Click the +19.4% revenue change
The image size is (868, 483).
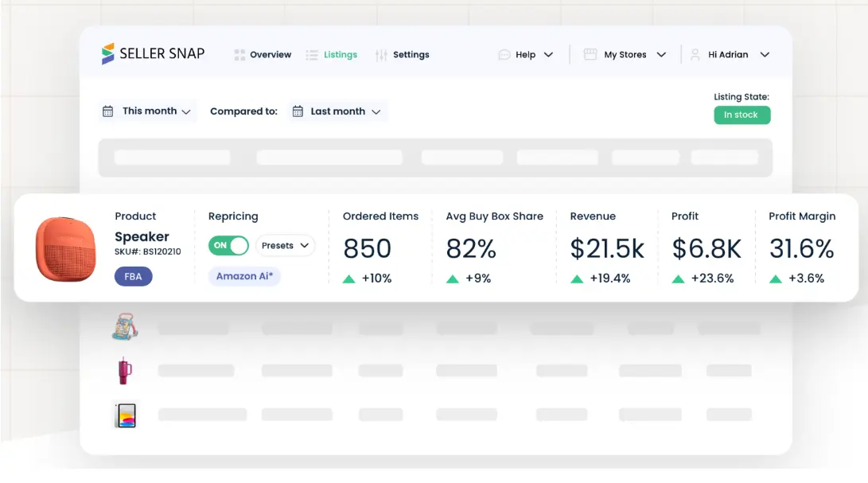click(x=610, y=279)
